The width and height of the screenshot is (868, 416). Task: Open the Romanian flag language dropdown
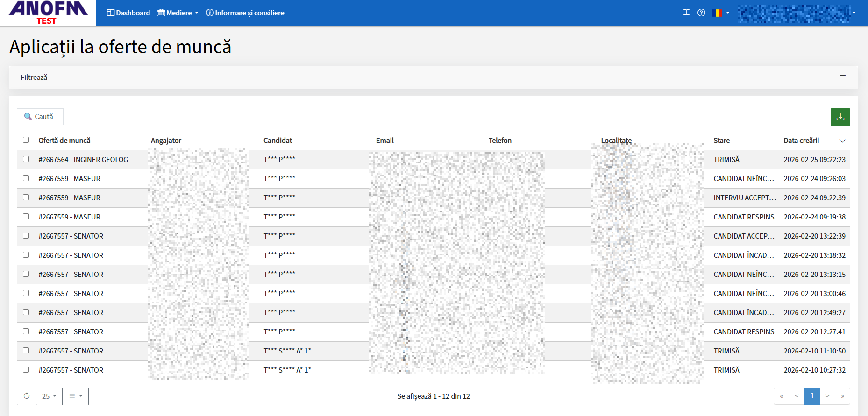coord(721,13)
